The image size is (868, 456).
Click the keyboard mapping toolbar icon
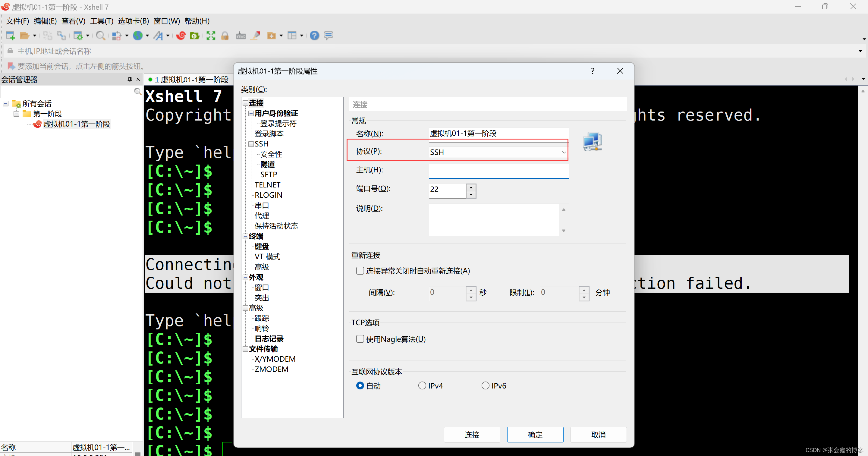pyautogui.click(x=241, y=35)
